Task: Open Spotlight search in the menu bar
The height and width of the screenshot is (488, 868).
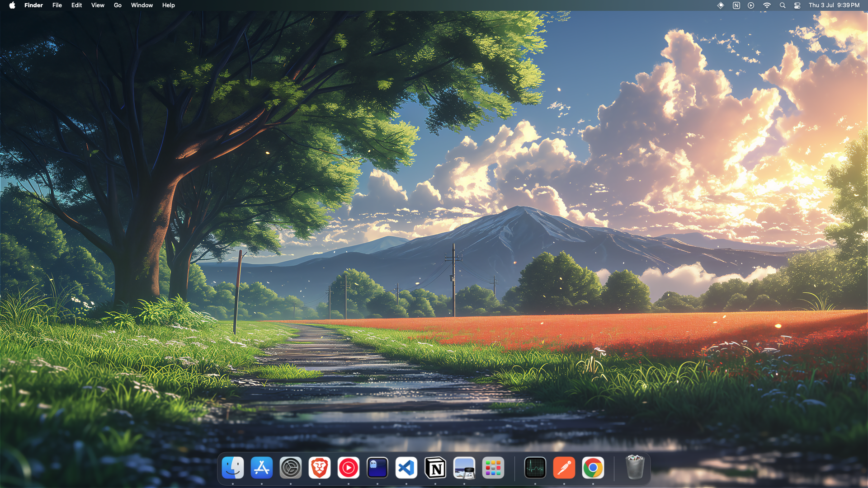Action: [783, 5]
